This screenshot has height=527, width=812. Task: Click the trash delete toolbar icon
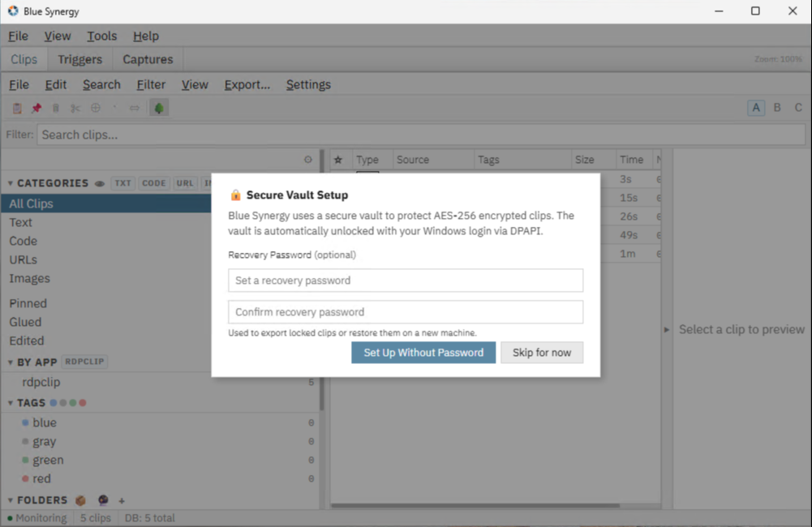[x=56, y=108]
